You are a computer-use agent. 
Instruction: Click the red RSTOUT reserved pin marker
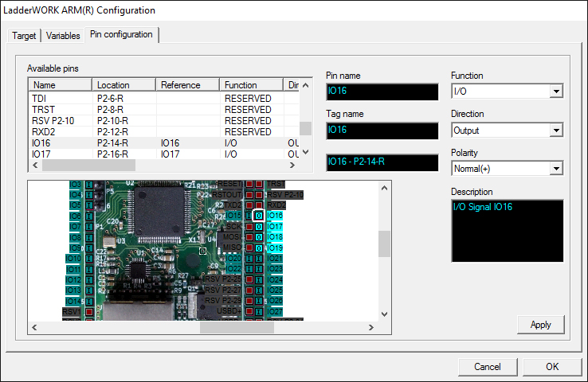249,195
